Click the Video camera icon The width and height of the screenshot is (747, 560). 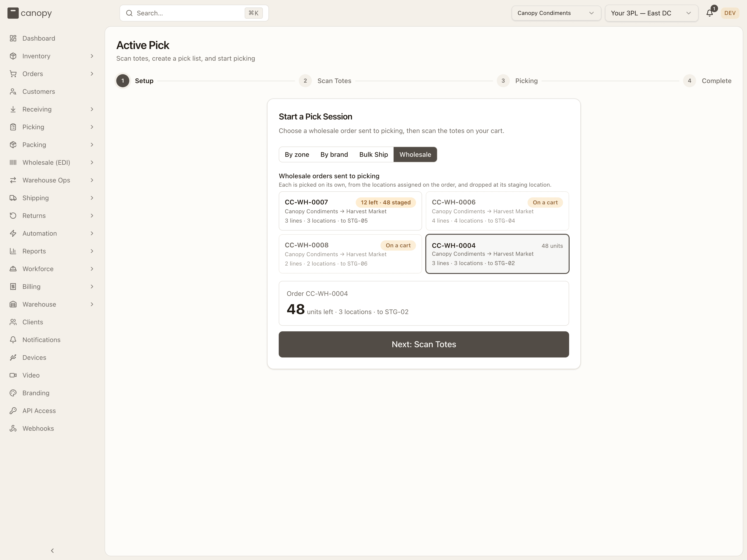coord(13,375)
